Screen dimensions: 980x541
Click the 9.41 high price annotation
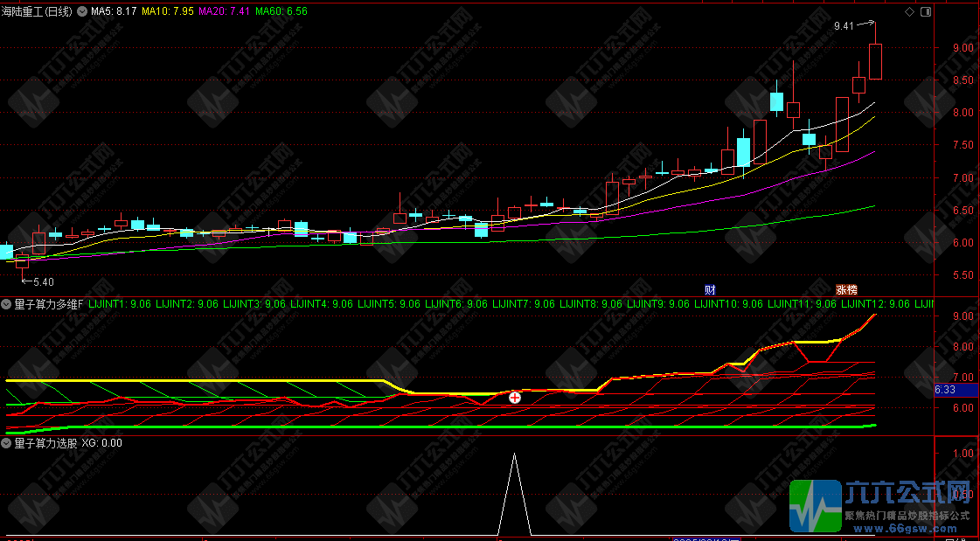pos(843,26)
